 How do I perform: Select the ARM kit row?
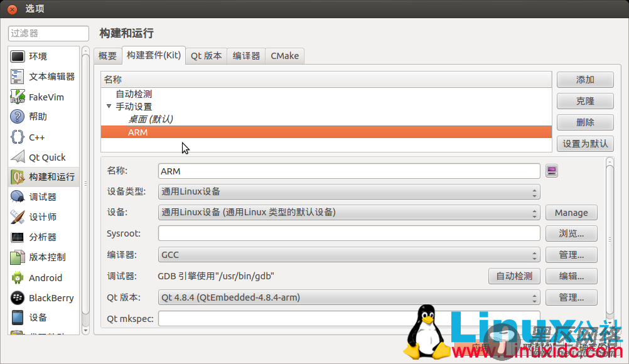tap(326, 132)
